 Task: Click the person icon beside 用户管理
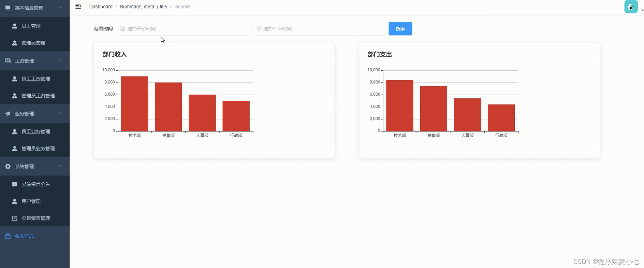(14, 201)
